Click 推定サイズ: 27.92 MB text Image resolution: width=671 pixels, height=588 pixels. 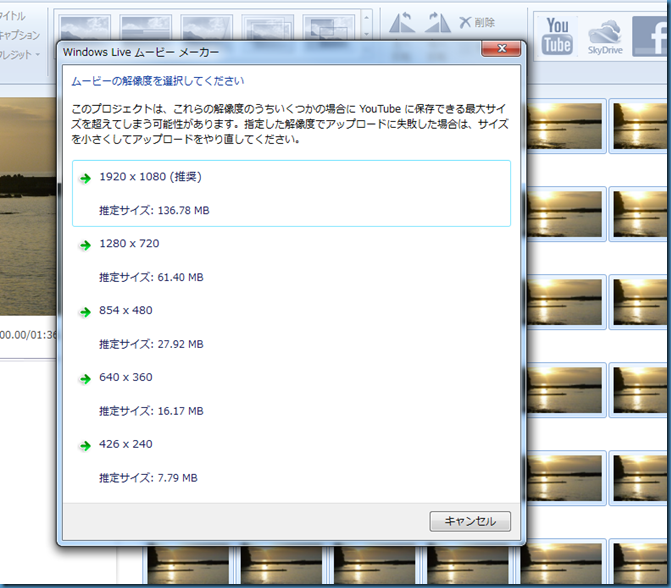coord(151,344)
